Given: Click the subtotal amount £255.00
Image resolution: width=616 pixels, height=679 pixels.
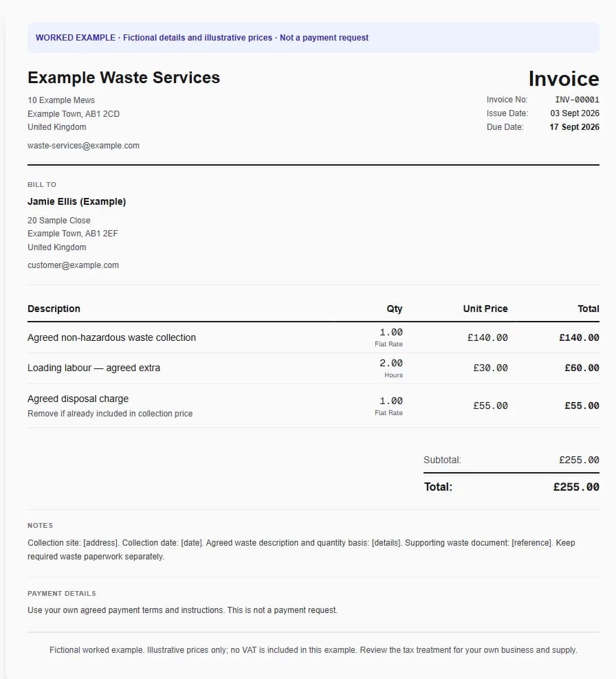Looking at the screenshot, I should (579, 460).
